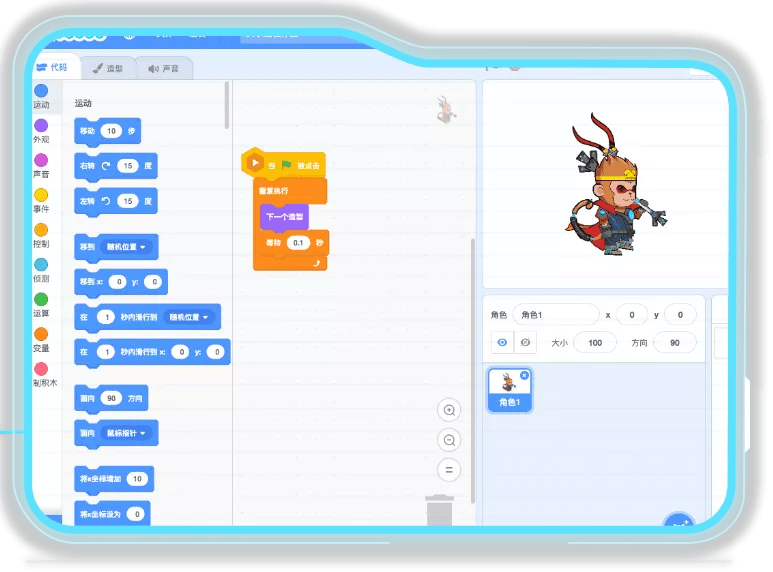The image size is (773, 572).
Task: Click the 大小 size field 100
Action: [595, 343]
